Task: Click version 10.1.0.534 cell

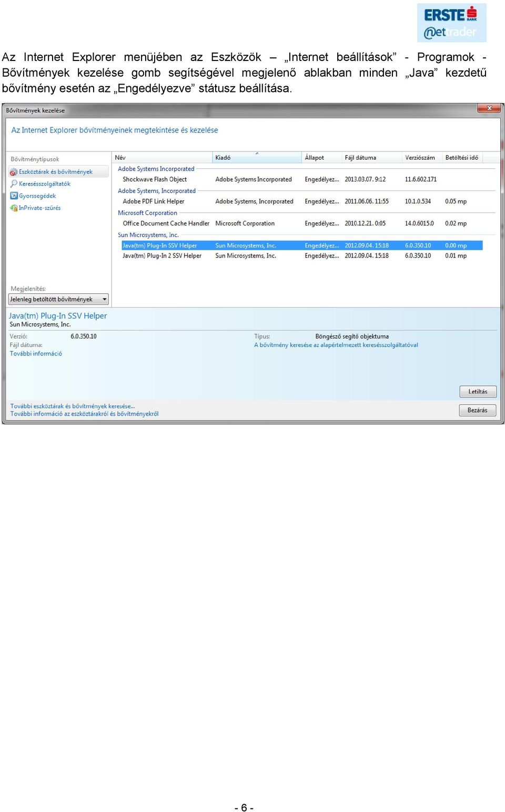Action: click(x=418, y=201)
